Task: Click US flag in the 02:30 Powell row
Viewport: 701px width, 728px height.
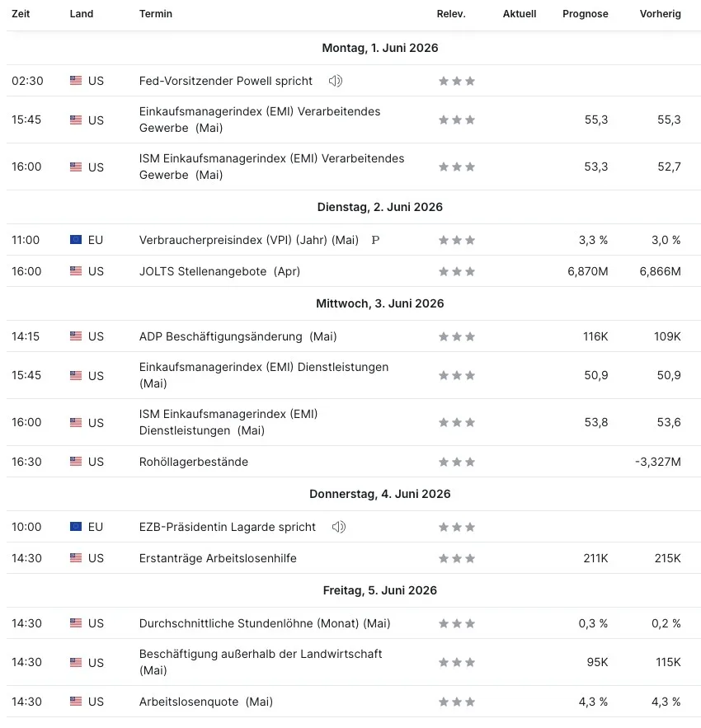Action: (76, 80)
